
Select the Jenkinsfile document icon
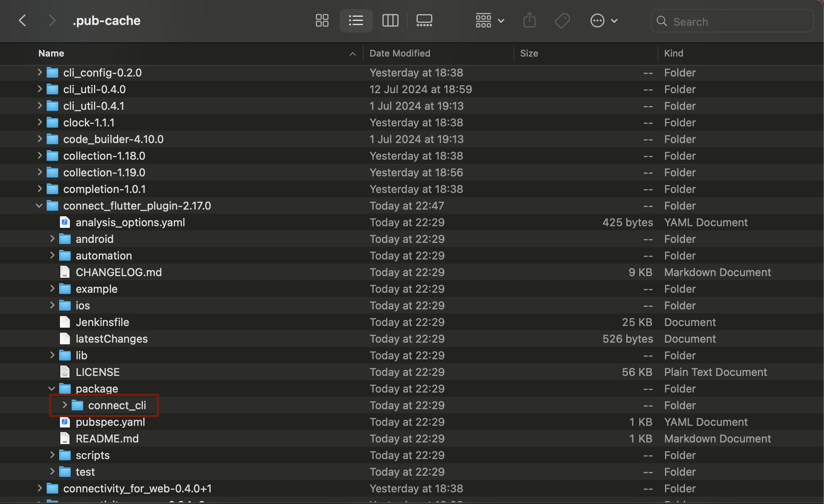pyautogui.click(x=65, y=322)
